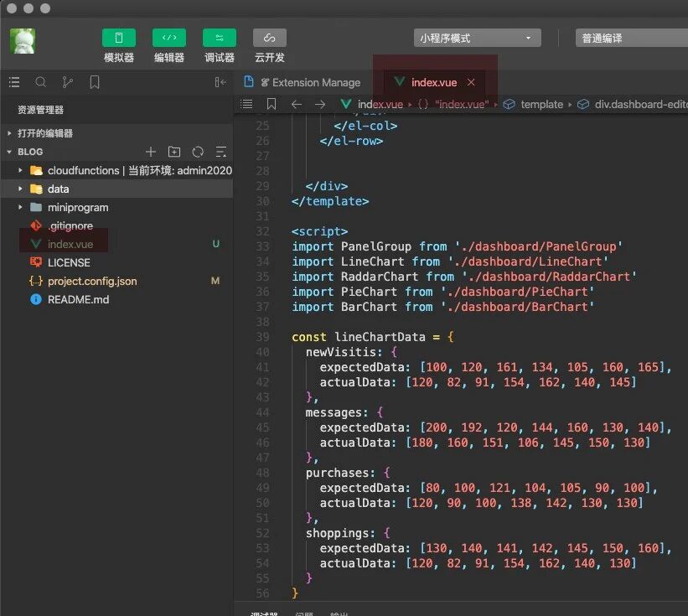Create a new file with plus icon
This screenshot has height=616, width=688.
click(151, 152)
